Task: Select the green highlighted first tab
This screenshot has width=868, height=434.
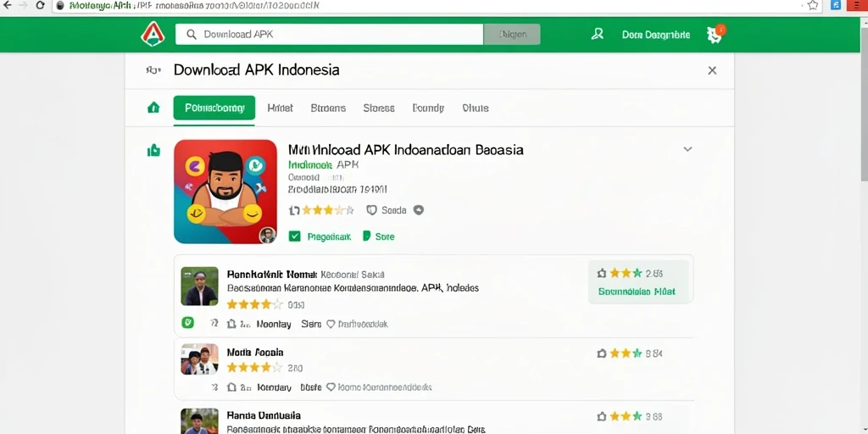Action: [214, 108]
